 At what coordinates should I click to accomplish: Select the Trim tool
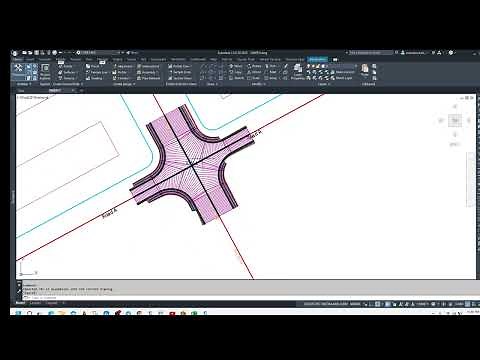(271, 66)
